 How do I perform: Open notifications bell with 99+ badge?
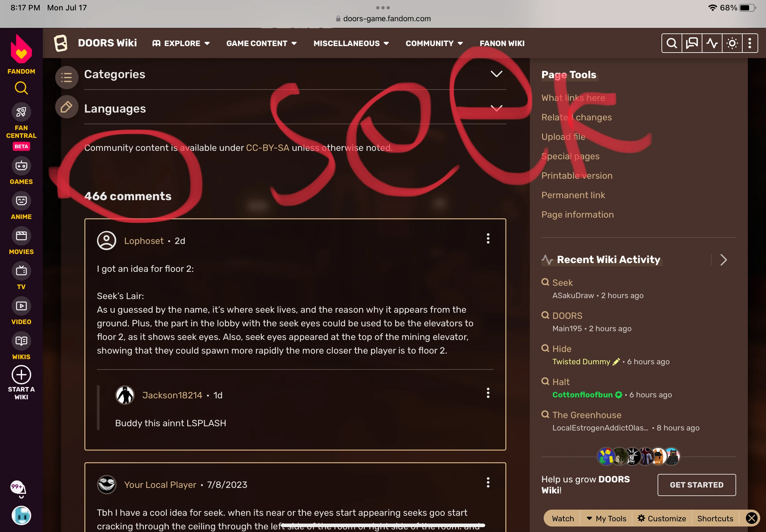19,489
